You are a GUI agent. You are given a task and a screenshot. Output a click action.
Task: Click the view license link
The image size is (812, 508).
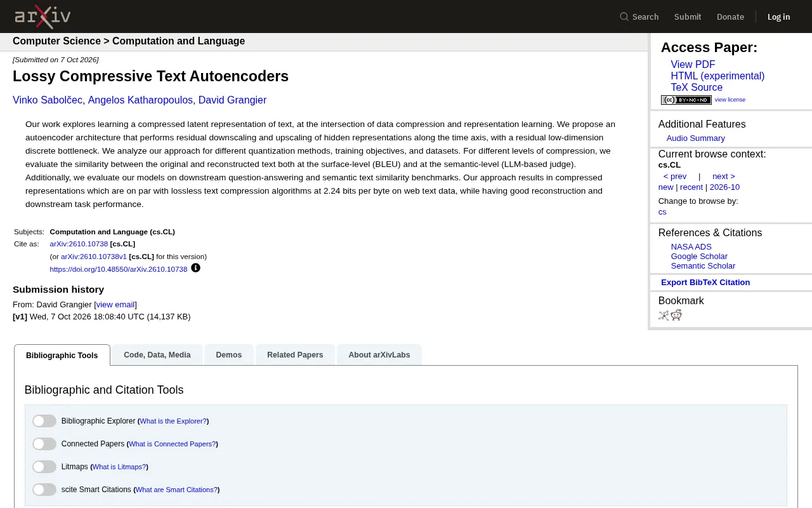coord(730,100)
